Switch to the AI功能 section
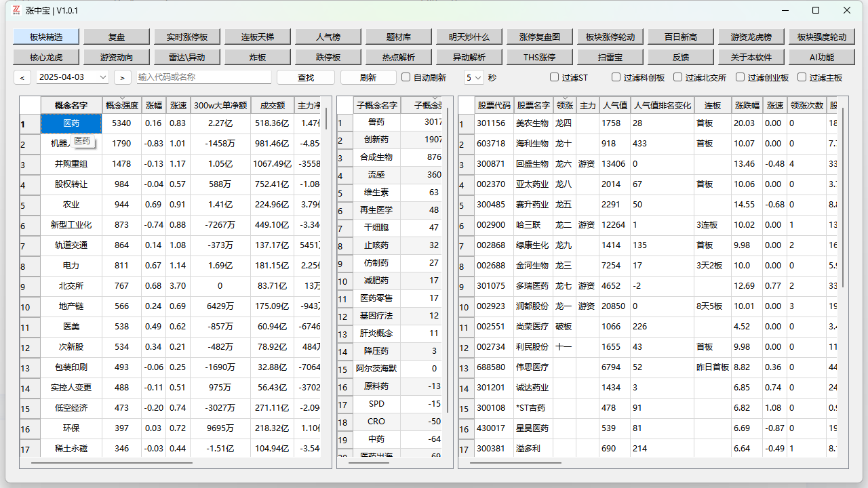 click(x=821, y=57)
